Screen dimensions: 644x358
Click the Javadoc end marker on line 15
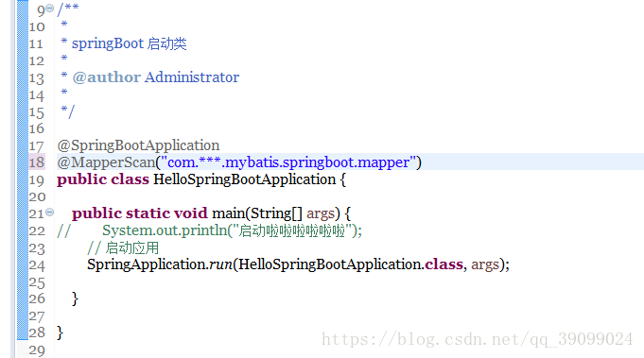(x=68, y=111)
